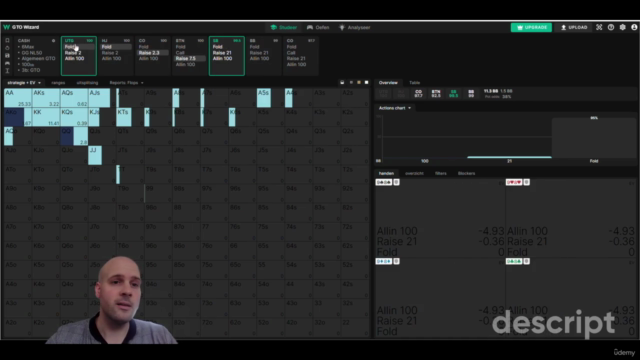Click the gamepad icon in left sidebar
The image size is (640, 360).
7,63
